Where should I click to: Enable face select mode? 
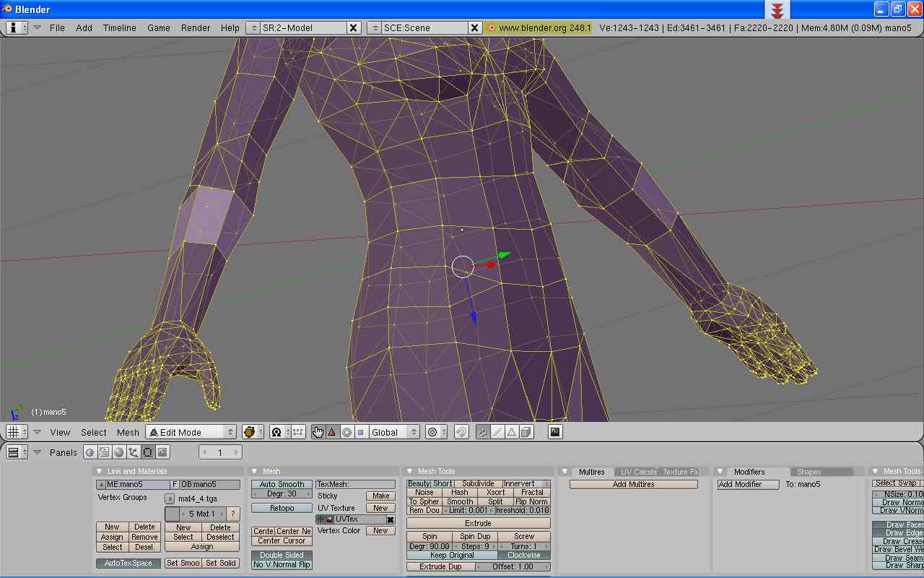click(512, 432)
